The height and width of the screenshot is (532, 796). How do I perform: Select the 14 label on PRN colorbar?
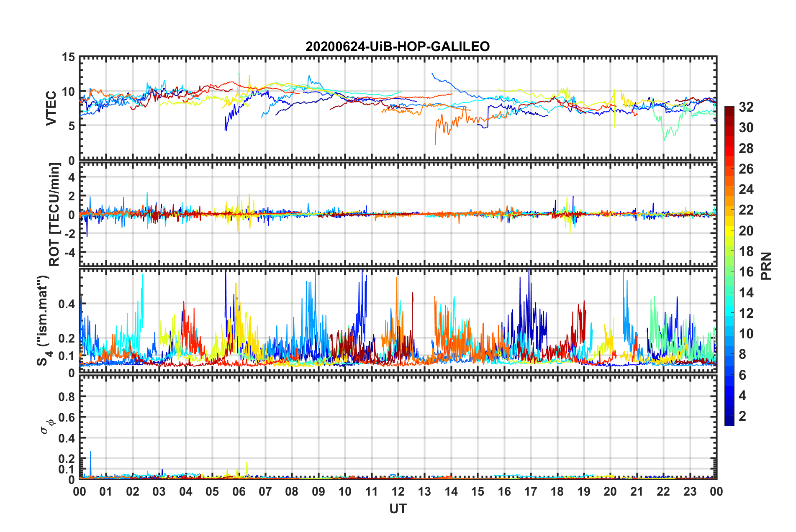746,293
